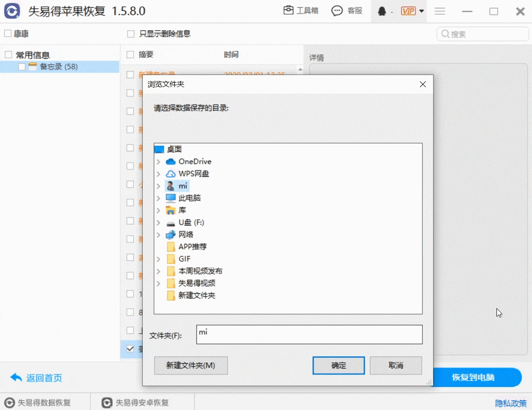The width and height of the screenshot is (532, 410).
Task: Expand the WPS网盘 node
Action: (x=158, y=174)
